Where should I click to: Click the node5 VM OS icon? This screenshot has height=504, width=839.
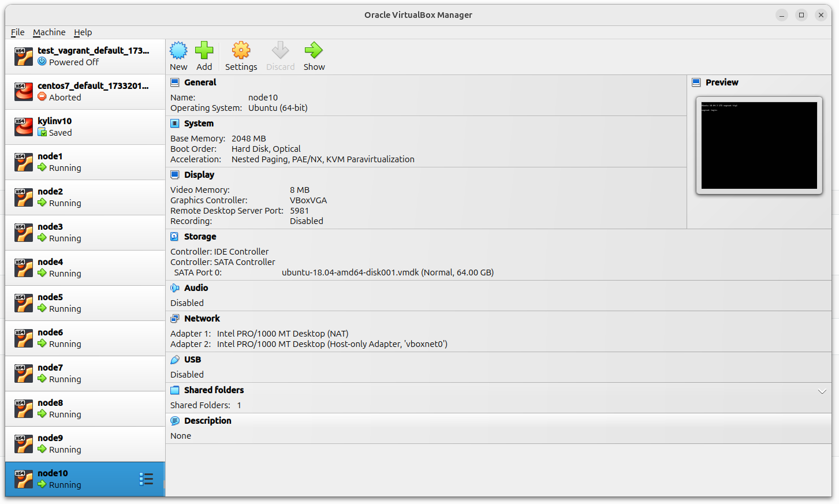pos(24,303)
